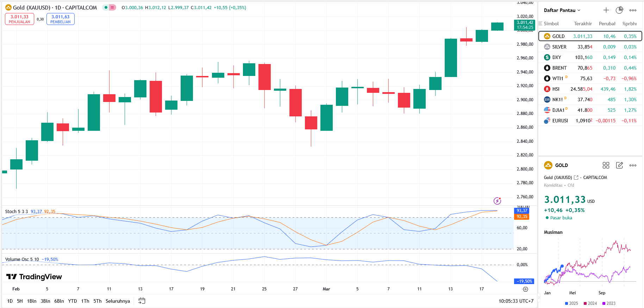The width and height of the screenshot is (644, 308).
Task: Click the edit note icon for GOLD
Action: 619,165
